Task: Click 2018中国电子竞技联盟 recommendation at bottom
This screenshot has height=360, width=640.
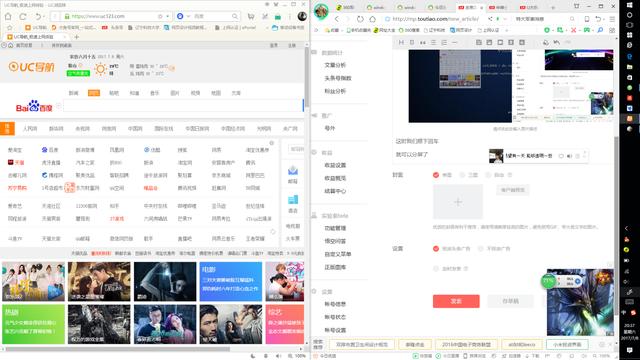Action: click(x=466, y=344)
